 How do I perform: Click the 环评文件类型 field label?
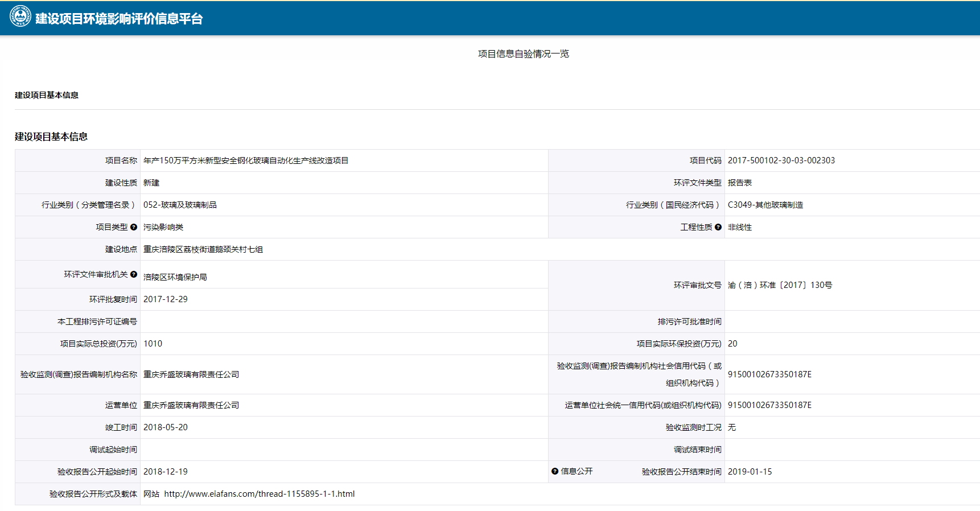pyautogui.click(x=698, y=183)
